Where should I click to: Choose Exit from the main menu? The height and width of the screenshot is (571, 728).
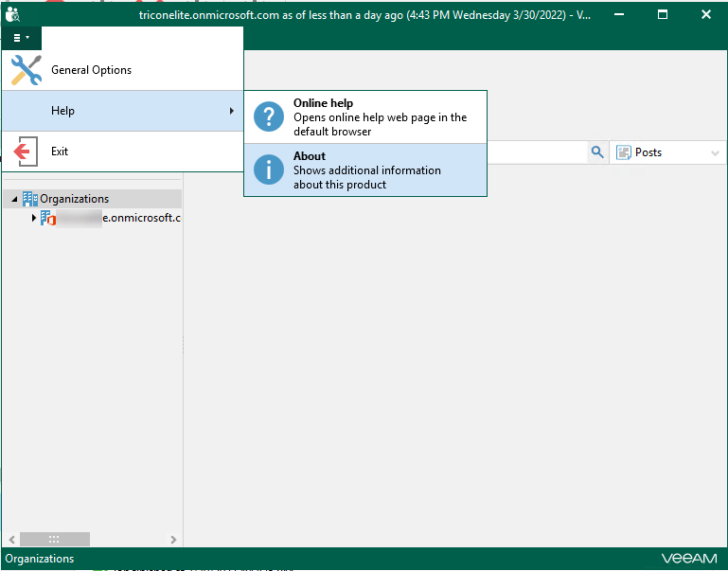(x=60, y=152)
